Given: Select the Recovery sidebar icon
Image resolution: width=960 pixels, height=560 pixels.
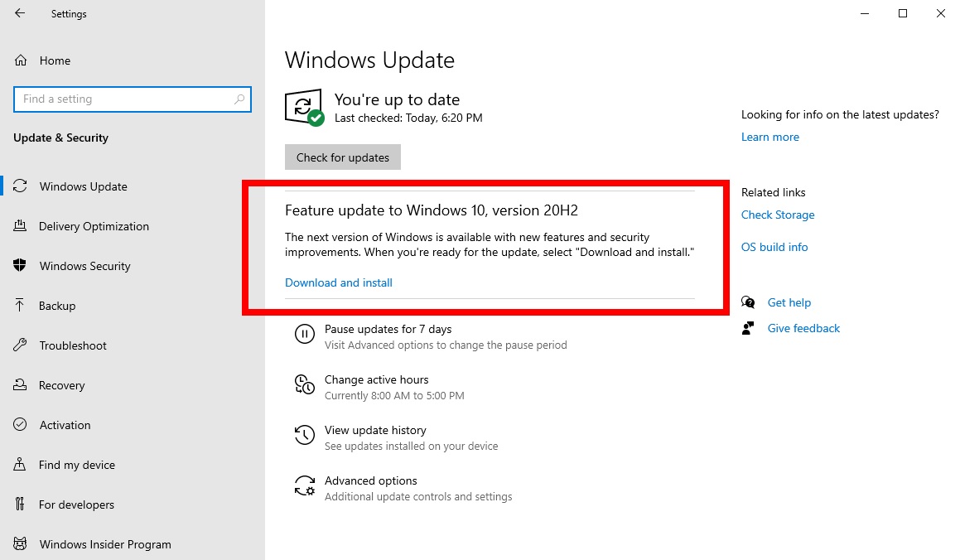Looking at the screenshot, I should [x=20, y=385].
